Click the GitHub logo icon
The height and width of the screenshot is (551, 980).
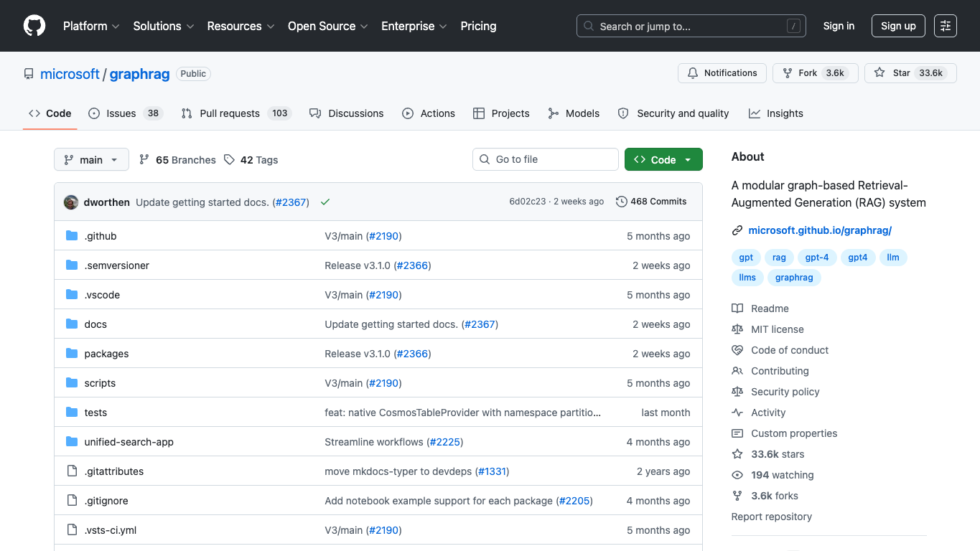click(34, 26)
